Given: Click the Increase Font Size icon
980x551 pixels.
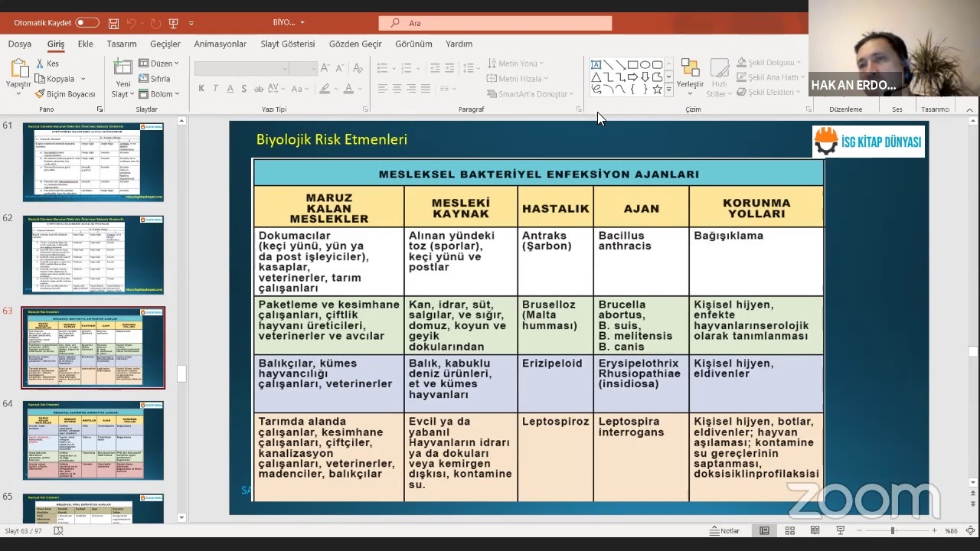Looking at the screenshot, I should (x=327, y=69).
